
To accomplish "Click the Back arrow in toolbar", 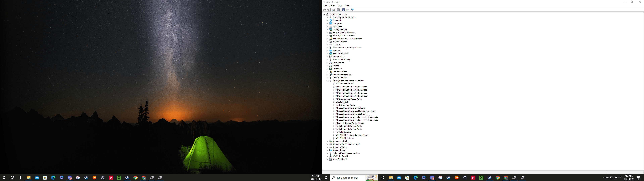I will click(x=324, y=10).
